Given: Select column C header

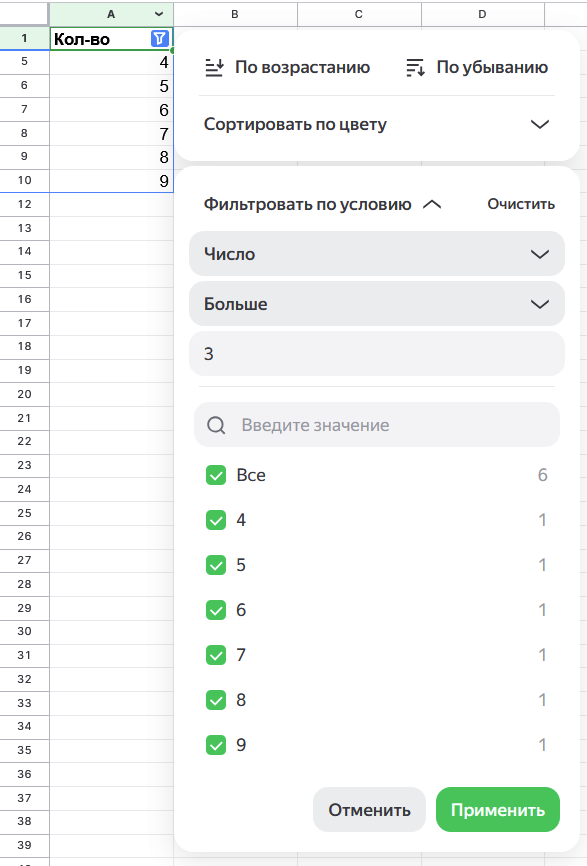Looking at the screenshot, I should pyautogui.click(x=359, y=14).
